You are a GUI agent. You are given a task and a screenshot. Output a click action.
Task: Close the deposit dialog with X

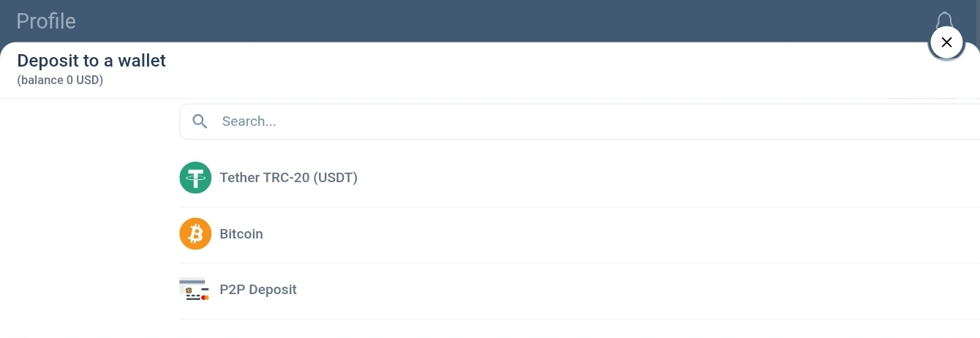(946, 42)
